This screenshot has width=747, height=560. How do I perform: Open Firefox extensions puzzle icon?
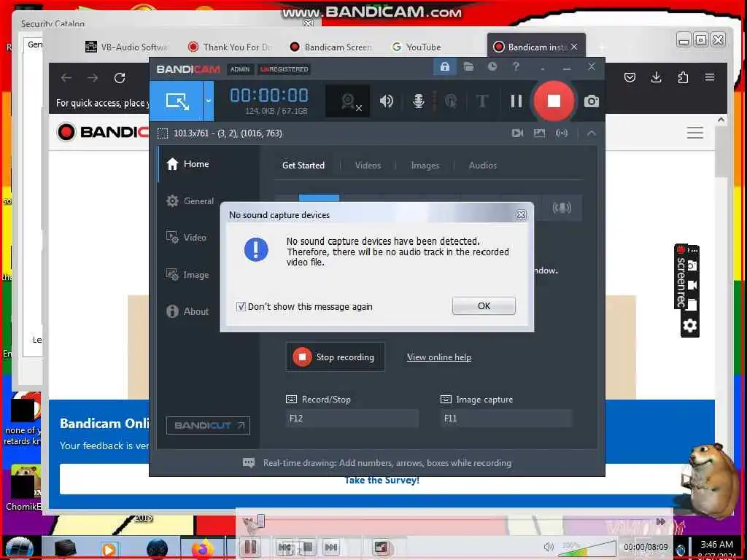[683, 77]
